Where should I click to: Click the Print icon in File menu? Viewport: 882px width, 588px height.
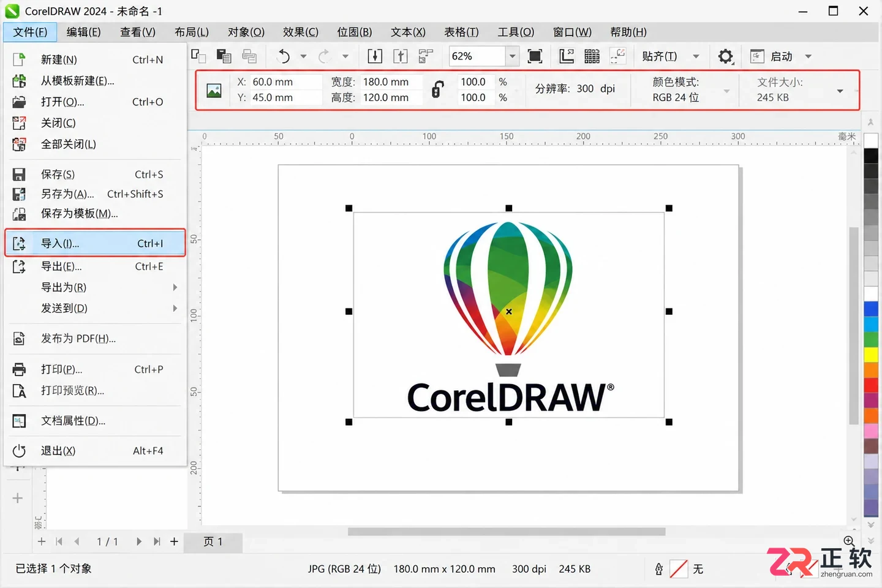pos(20,369)
